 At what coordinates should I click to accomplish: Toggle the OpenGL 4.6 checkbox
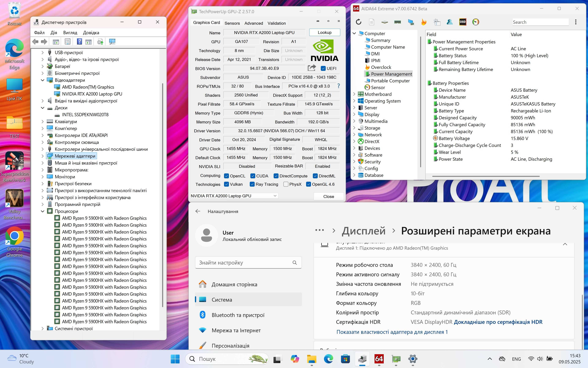click(x=308, y=184)
